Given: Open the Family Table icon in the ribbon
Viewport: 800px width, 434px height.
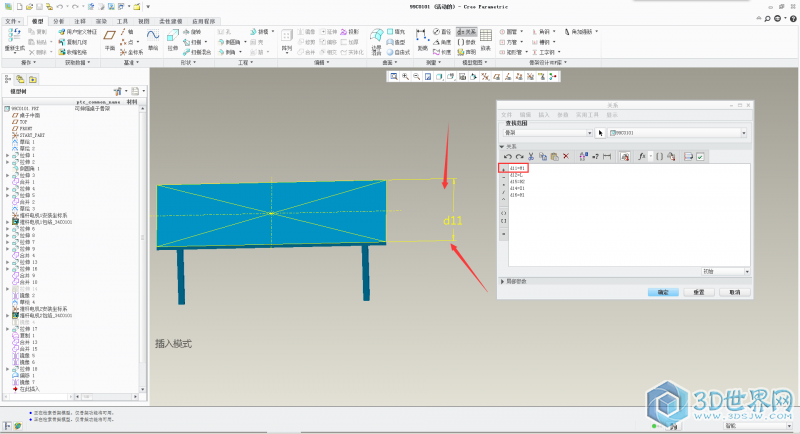Looking at the screenshot, I should (x=486, y=40).
